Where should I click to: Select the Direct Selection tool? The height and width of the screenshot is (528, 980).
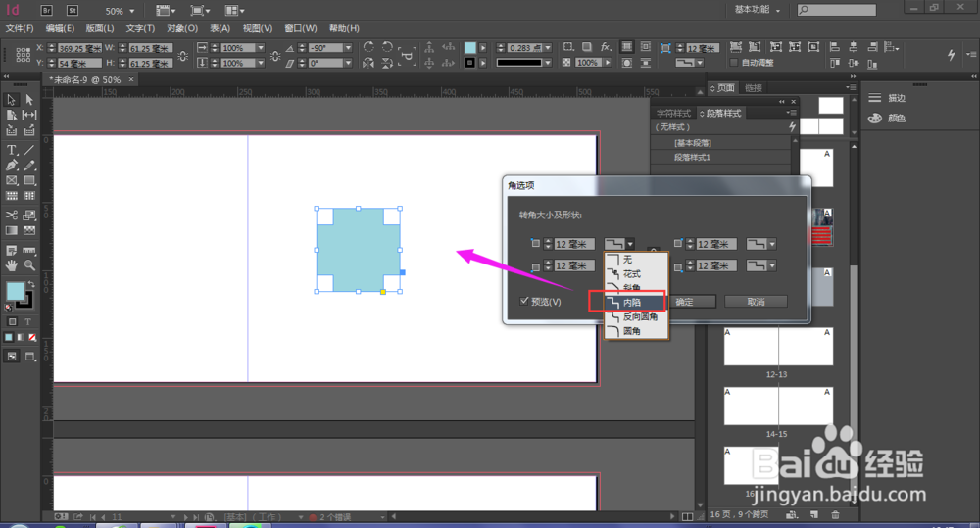coord(29,100)
